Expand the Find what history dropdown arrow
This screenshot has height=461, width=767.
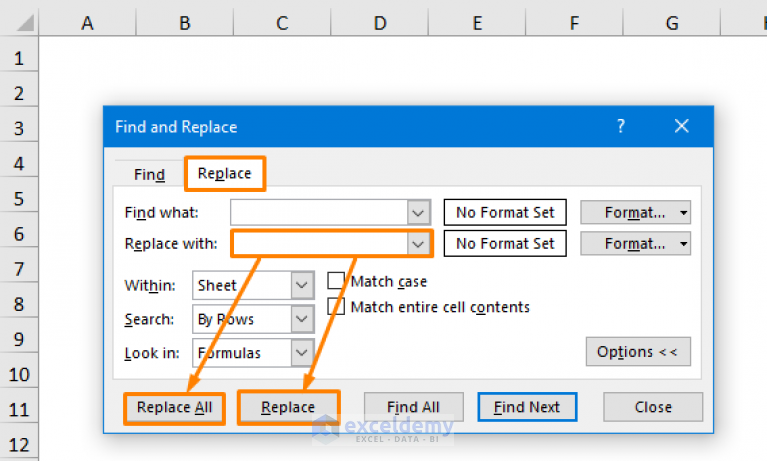[x=418, y=213]
